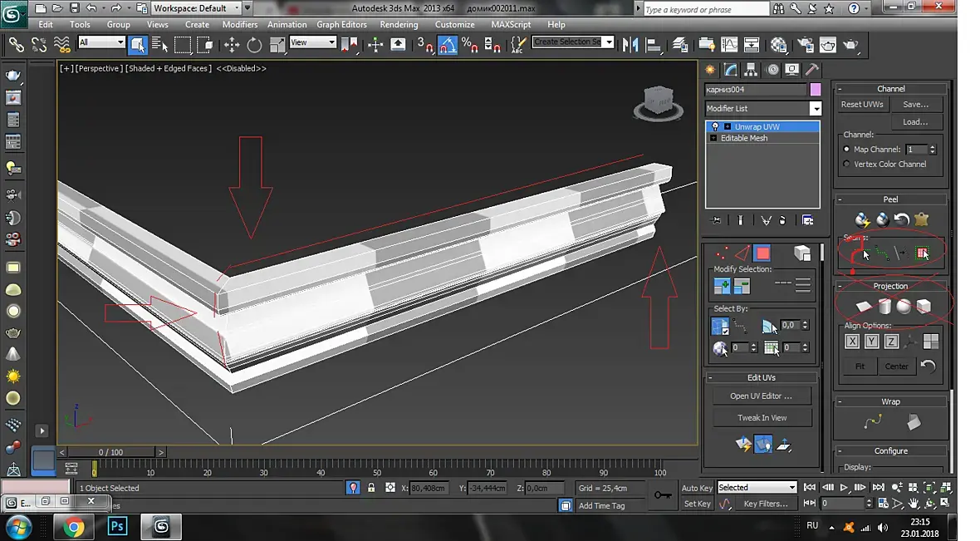The height and width of the screenshot is (541, 980).
Task: Open Photoshop from the Windows taskbar
Action: click(x=117, y=527)
